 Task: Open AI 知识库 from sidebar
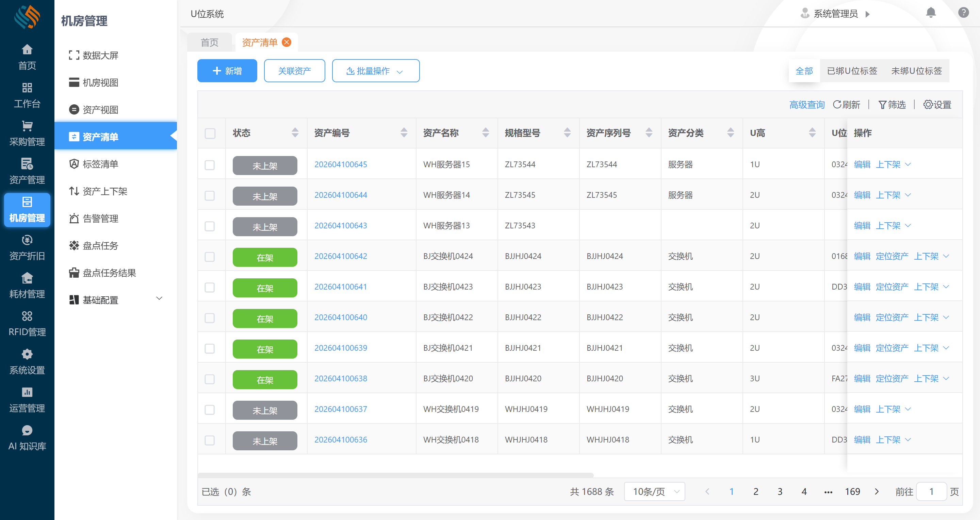click(x=27, y=438)
